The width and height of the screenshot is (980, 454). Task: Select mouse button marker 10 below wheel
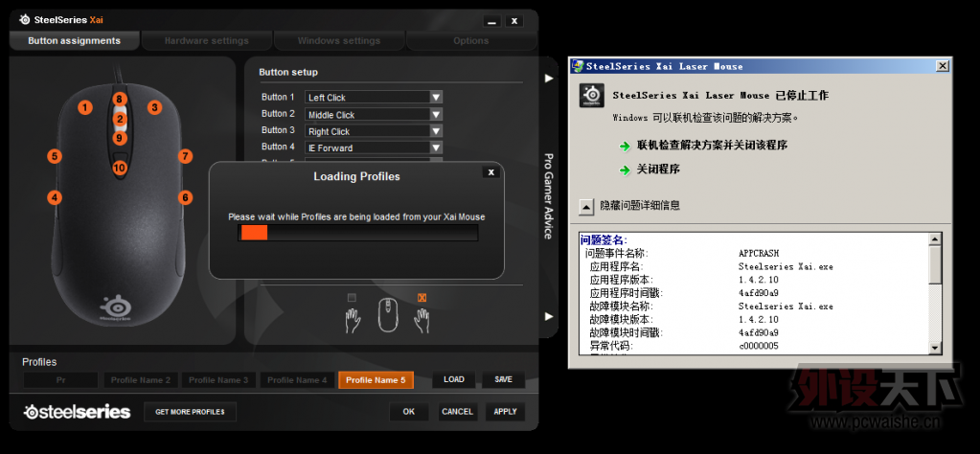click(x=120, y=168)
